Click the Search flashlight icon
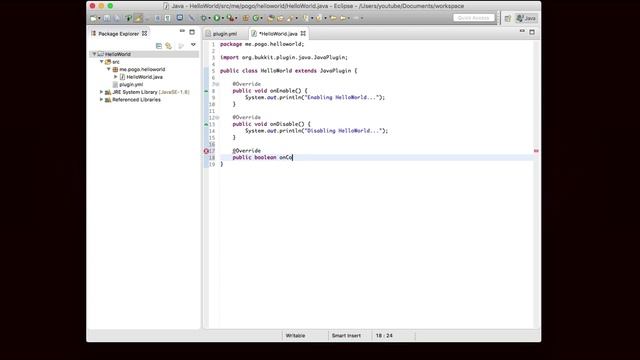The image size is (640, 360). pyautogui.click(x=290, y=18)
